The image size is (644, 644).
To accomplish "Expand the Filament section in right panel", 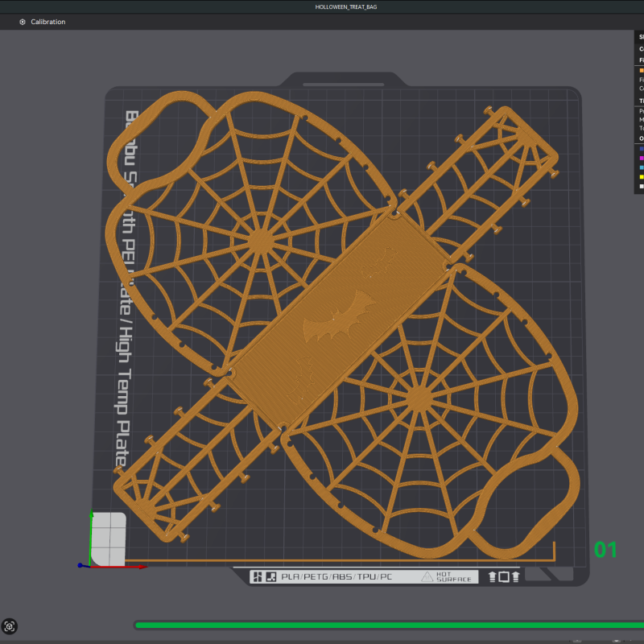I will pyautogui.click(x=640, y=60).
